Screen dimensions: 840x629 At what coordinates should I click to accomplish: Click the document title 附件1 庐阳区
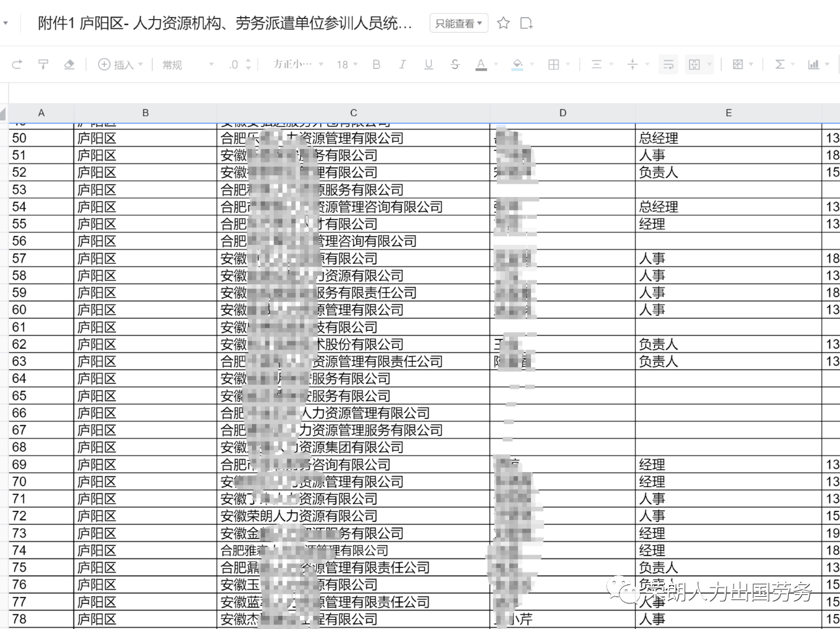(x=225, y=24)
